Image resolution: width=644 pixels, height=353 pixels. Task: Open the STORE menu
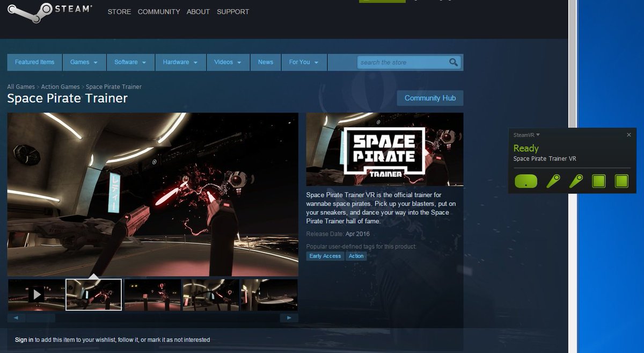[x=119, y=12]
